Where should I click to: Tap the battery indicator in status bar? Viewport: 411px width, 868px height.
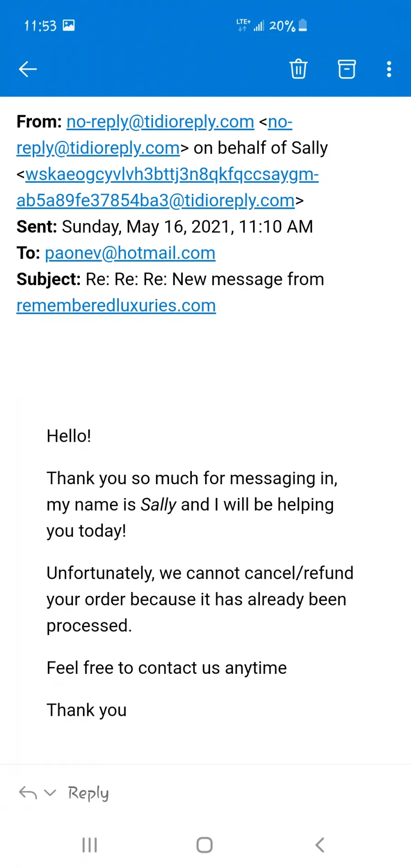[303, 26]
